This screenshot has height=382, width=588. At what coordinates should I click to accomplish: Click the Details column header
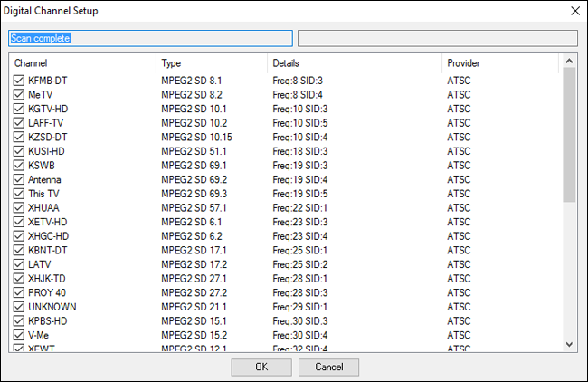(353, 63)
